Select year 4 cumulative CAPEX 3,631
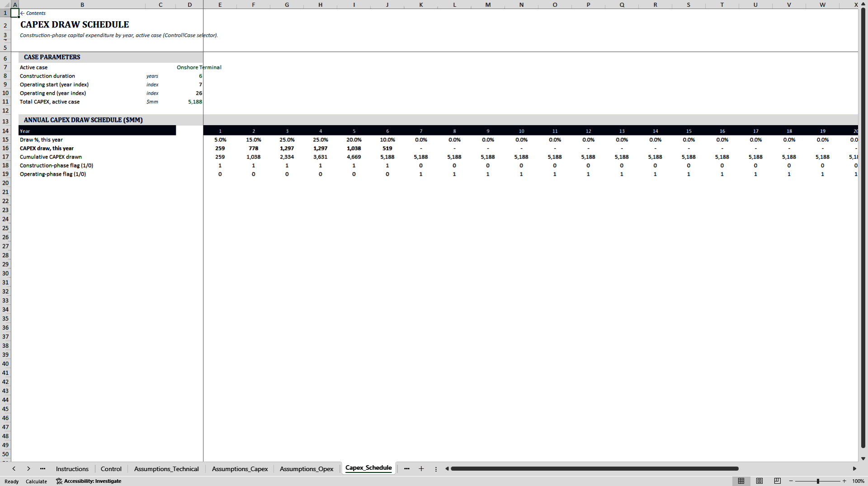The image size is (868, 486). (x=320, y=157)
